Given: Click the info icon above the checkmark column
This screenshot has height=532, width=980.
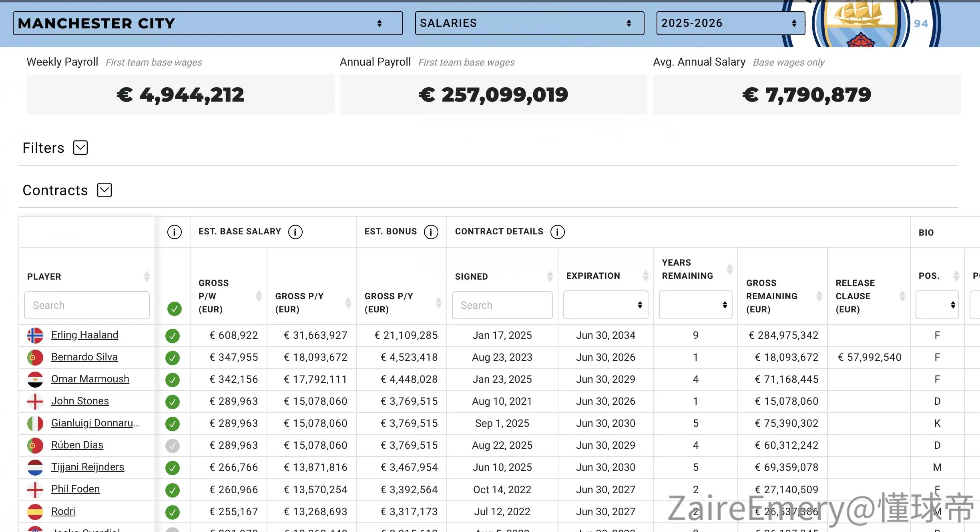Looking at the screenshot, I should [175, 232].
